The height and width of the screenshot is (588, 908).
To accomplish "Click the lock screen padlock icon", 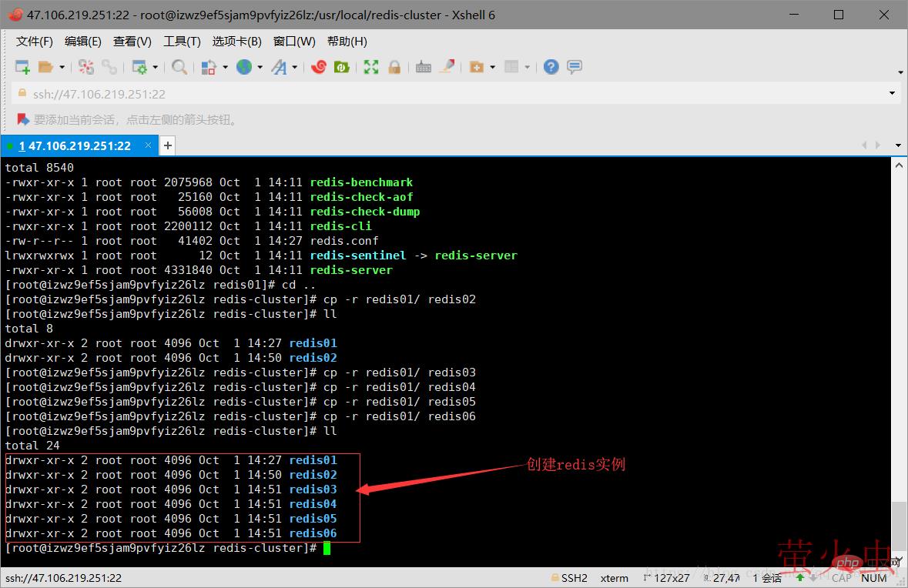I will (x=394, y=68).
